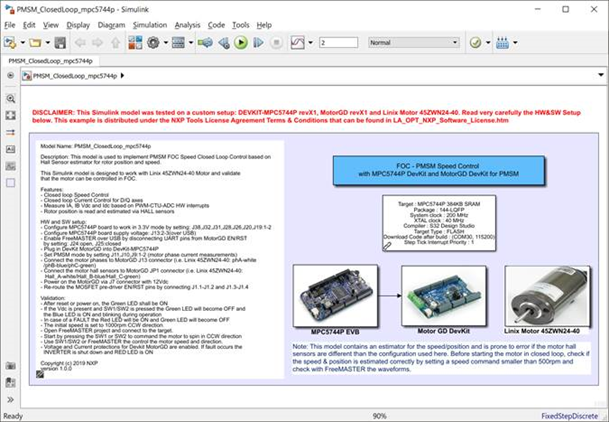Click the FixedStepDiscrete solver link
Image resolution: width=609 pixels, height=422 pixels.
click(x=569, y=416)
